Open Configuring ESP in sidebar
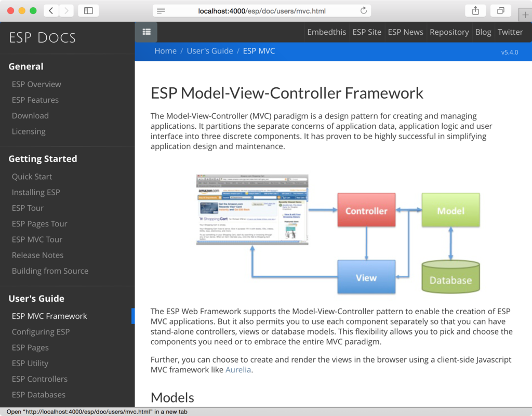 coord(41,332)
